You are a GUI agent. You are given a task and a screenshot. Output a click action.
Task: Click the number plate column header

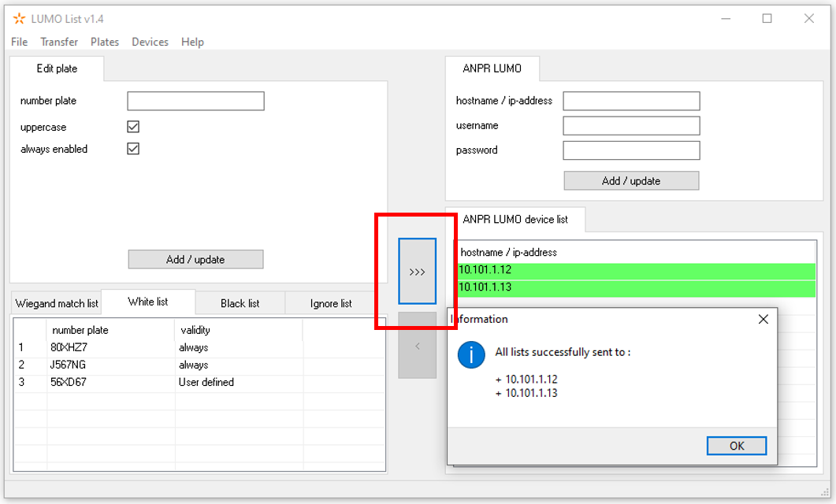[x=110, y=330]
